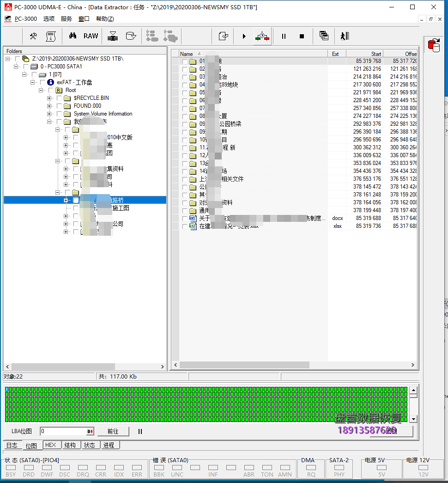Viewport: 448px width, 483px height.
Task: Collapse the 0 - PC3000 SATA1 node
Action: click(x=16, y=67)
